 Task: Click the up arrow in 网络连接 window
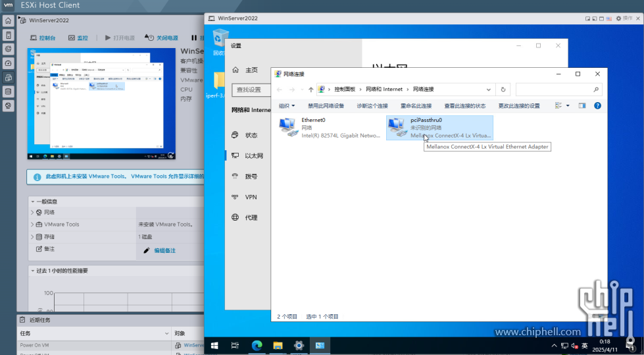click(x=311, y=90)
